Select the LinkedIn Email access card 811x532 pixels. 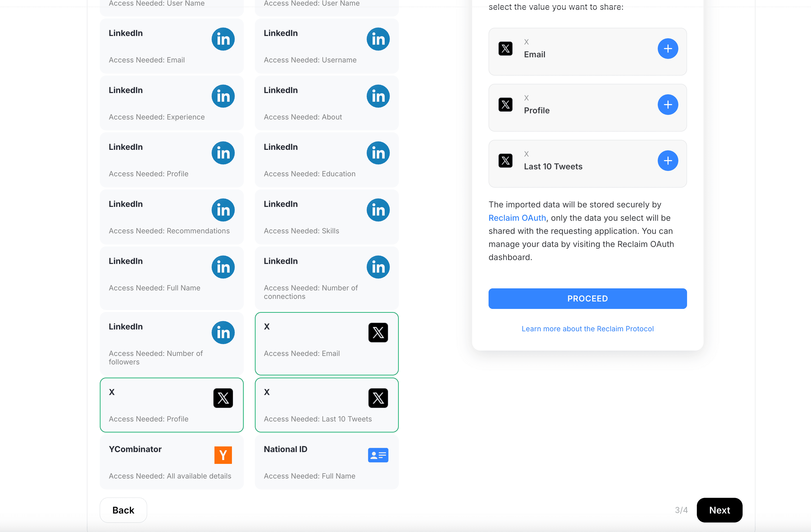(x=172, y=46)
